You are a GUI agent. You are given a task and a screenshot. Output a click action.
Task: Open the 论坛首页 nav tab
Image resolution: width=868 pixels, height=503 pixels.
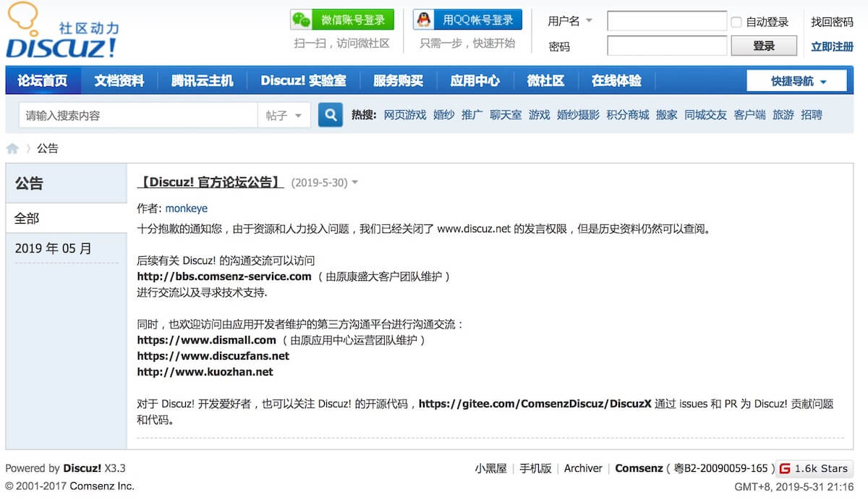click(x=43, y=81)
